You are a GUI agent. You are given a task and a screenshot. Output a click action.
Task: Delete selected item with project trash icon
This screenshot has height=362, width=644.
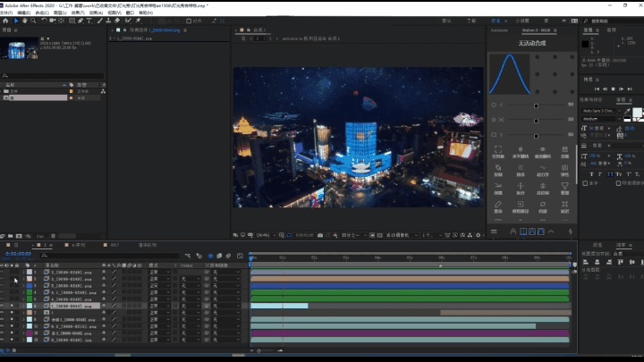coord(53,236)
